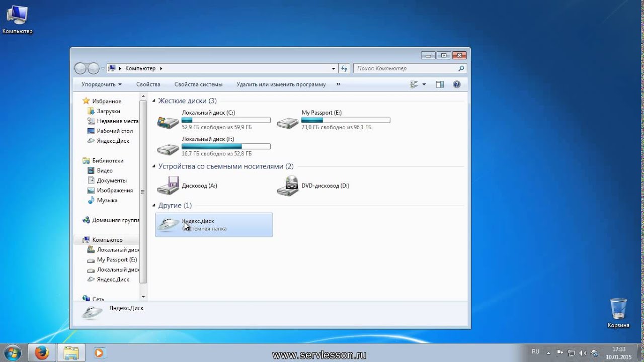Open the media player taskbar icon
The width and height of the screenshot is (644, 362).
(x=99, y=353)
